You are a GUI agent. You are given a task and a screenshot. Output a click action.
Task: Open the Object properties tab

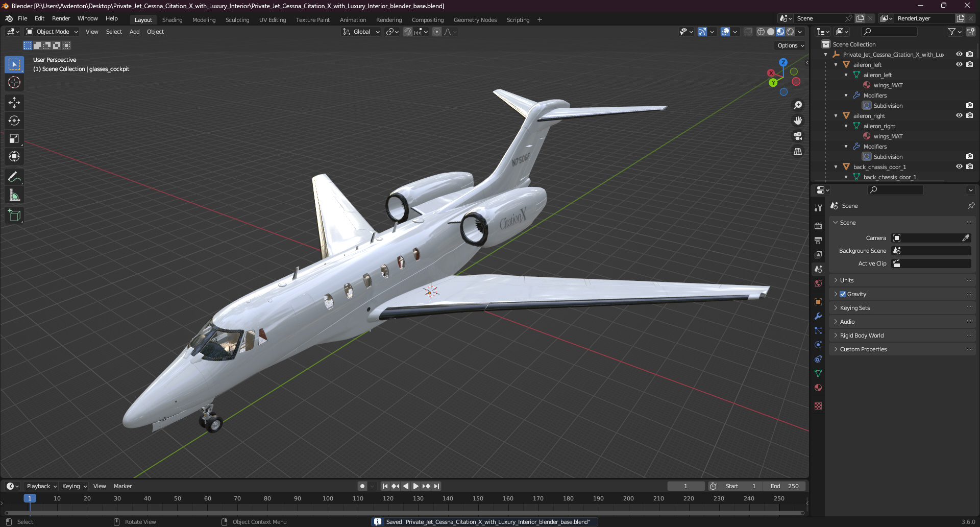pyautogui.click(x=818, y=302)
